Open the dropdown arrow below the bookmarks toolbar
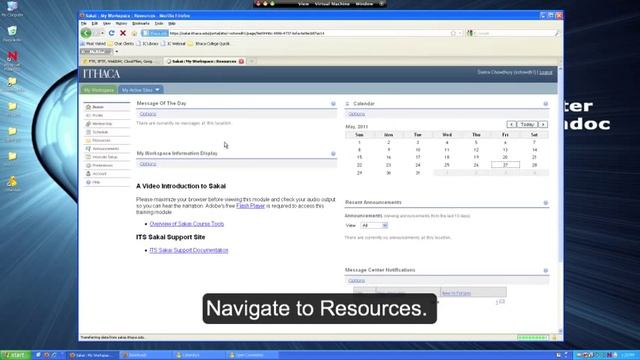640x360 pixels. coord(117,52)
